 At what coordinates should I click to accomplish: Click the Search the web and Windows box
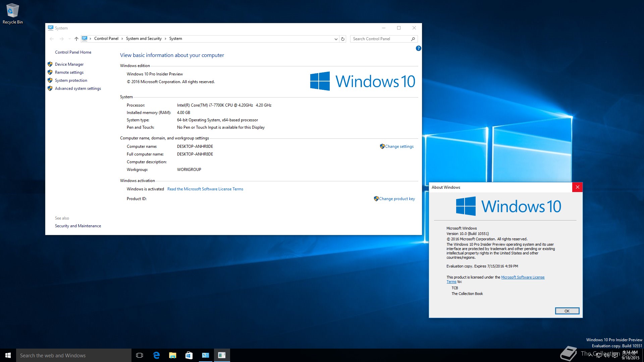(74, 355)
